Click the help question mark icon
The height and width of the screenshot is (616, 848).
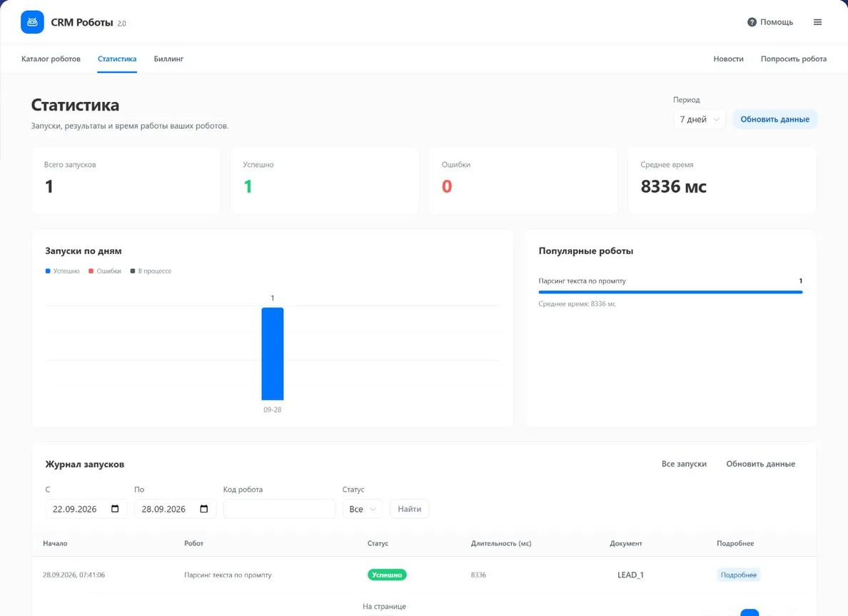tap(752, 22)
